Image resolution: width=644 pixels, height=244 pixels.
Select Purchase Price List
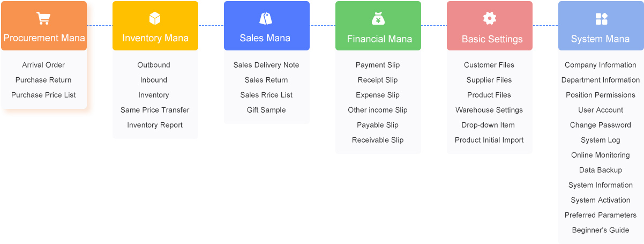click(x=43, y=95)
